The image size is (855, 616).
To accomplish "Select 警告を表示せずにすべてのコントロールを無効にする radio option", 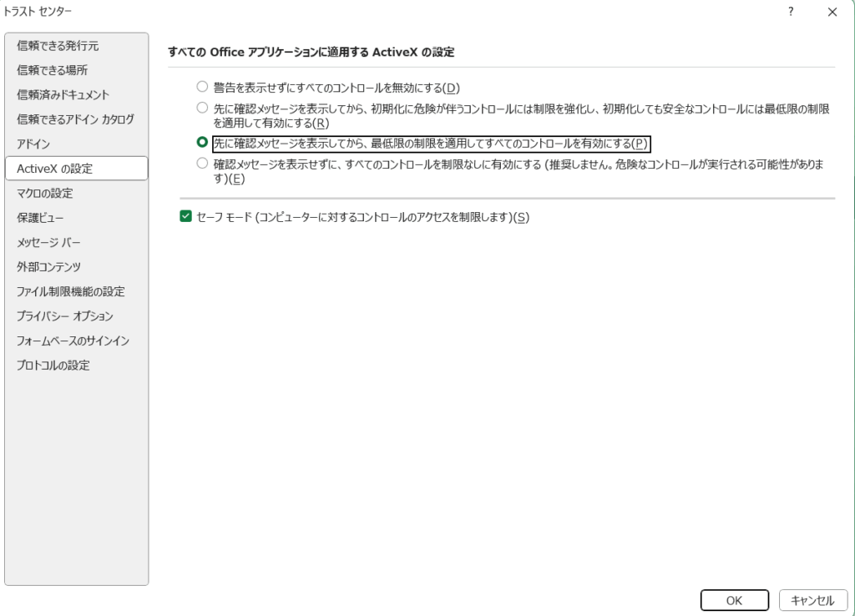I will click(x=201, y=87).
